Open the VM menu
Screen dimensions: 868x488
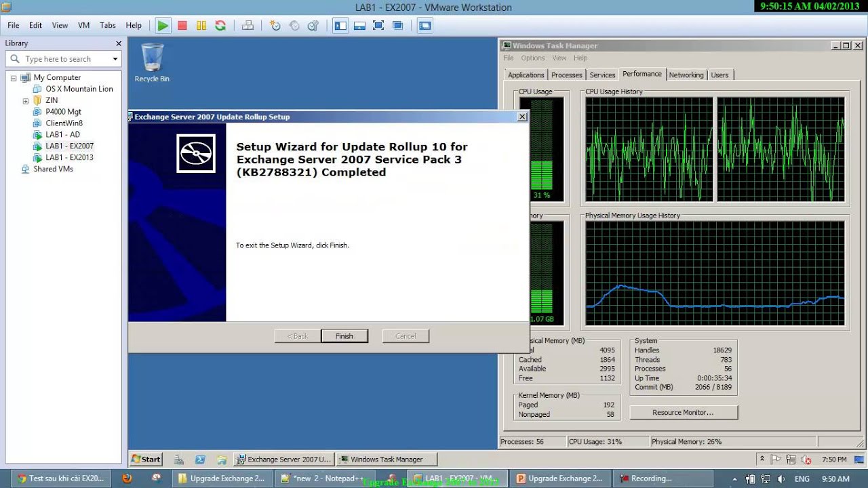pyautogui.click(x=83, y=25)
